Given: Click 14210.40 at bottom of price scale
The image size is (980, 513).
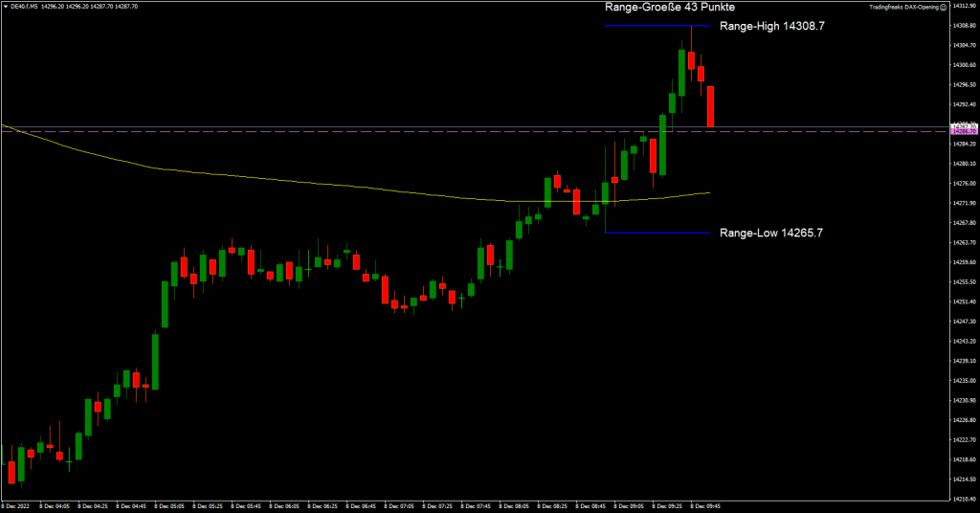Looking at the screenshot, I should [x=963, y=499].
